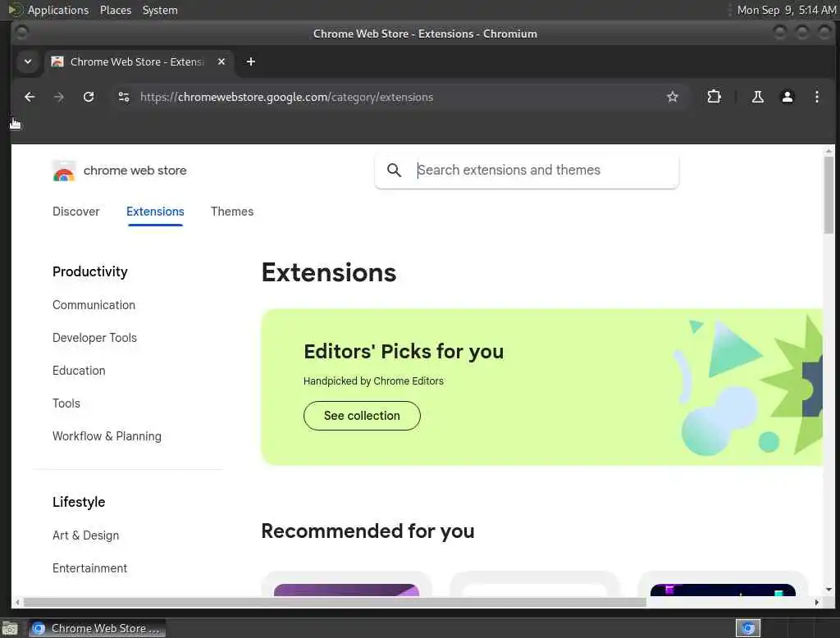
Task: Open the Education category
Action: (x=79, y=371)
